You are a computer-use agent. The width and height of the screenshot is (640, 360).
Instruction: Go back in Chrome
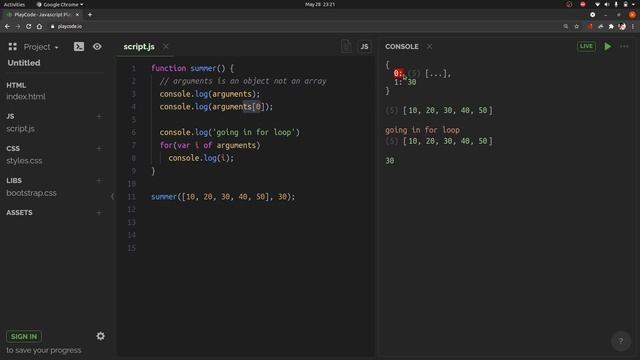[x=7, y=26]
